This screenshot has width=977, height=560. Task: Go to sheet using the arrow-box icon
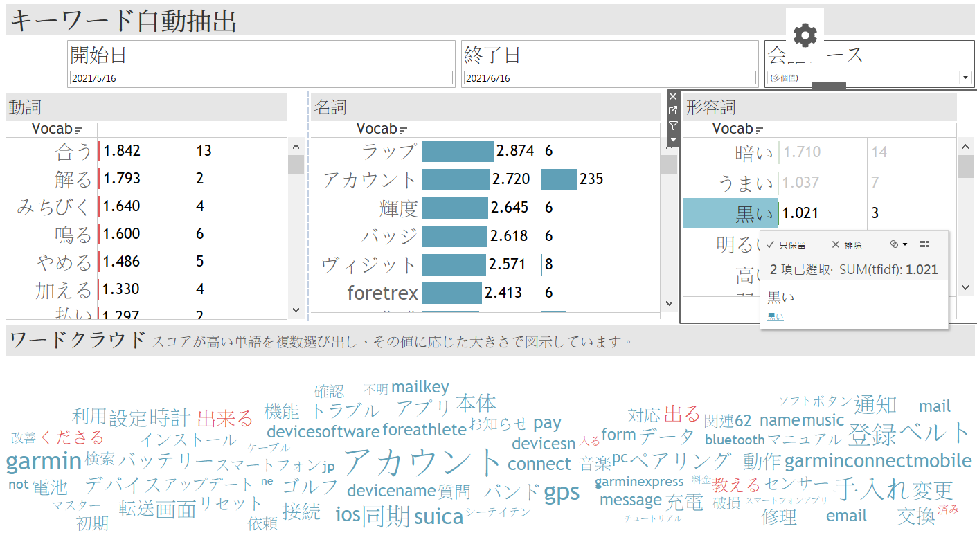tap(673, 111)
